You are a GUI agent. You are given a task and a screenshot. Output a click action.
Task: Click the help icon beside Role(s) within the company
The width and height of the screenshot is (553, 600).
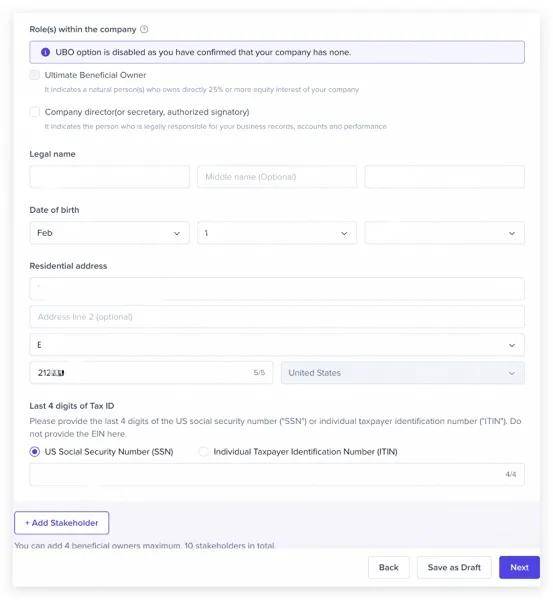click(144, 29)
